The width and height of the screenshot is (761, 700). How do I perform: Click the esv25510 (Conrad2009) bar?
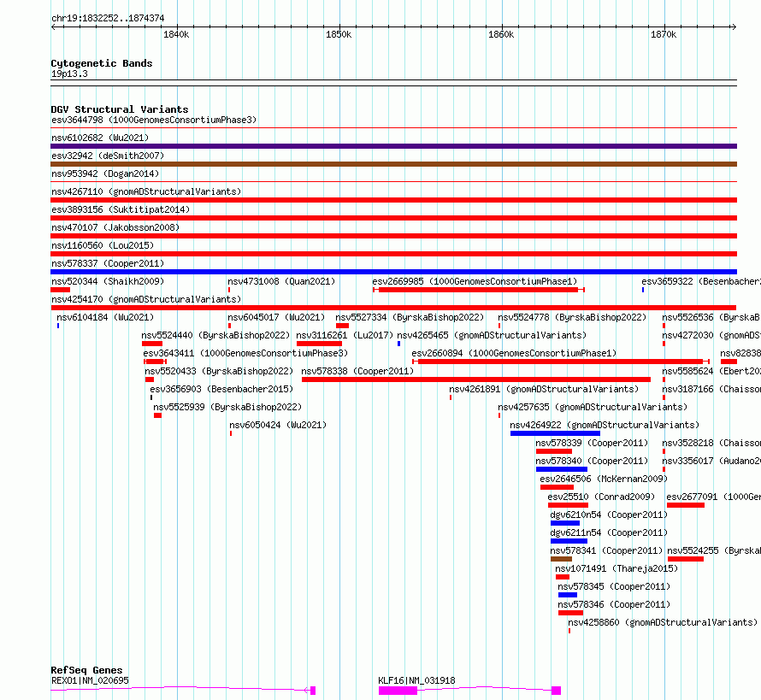pos(568,505)
